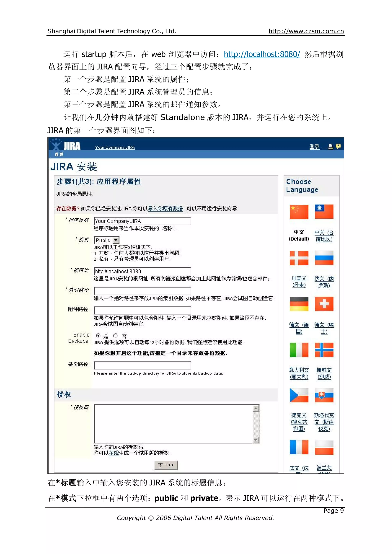392x554 pixels.
Task: Pick the France flag icon
Action: pos(299,447)
